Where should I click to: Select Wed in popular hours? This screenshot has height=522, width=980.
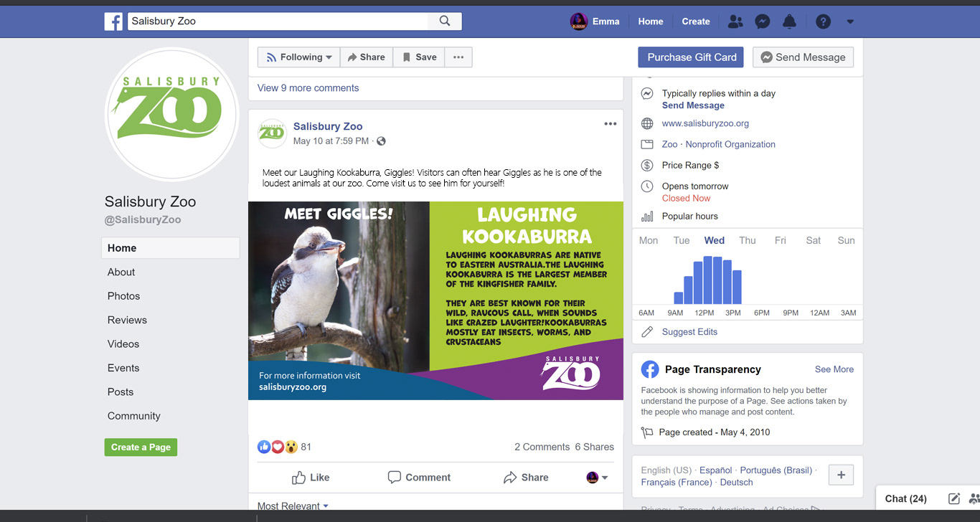pos(715,240)
